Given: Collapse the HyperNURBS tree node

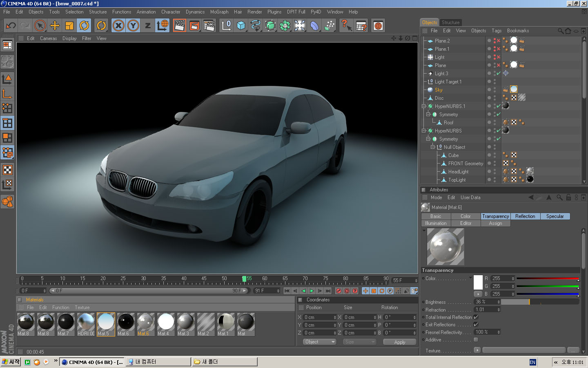Looking at the screenshot, I should [424, 130].
